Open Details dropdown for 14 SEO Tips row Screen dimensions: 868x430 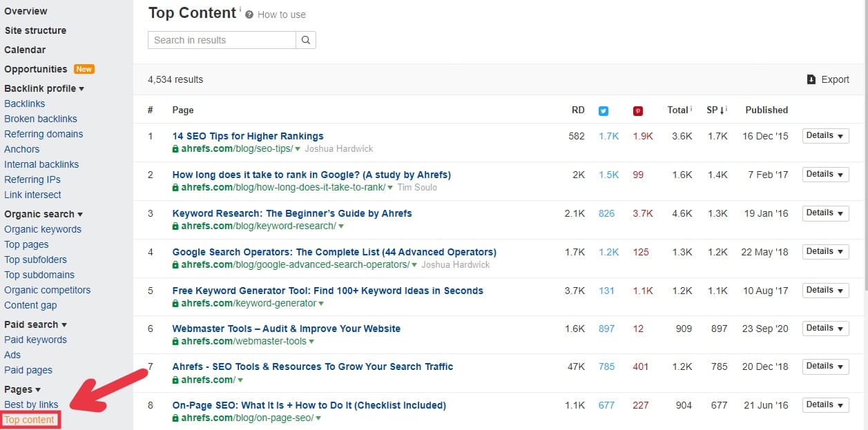(x=825, y=136)
